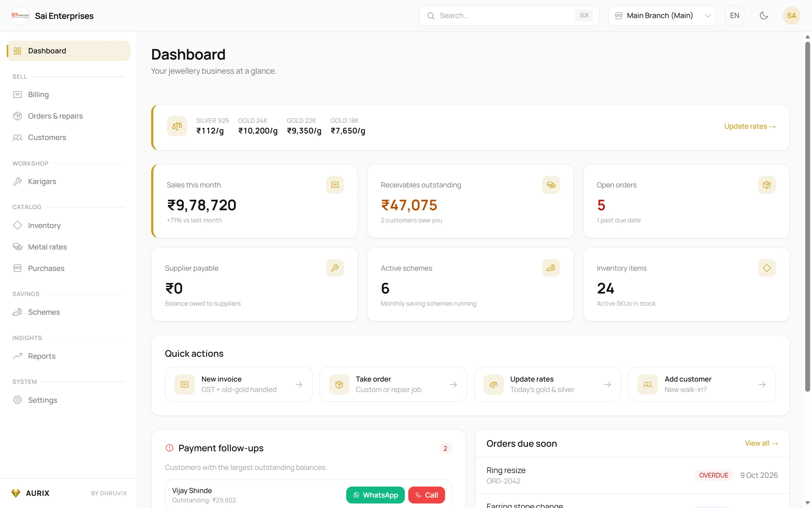Click the EN language button

734,16
